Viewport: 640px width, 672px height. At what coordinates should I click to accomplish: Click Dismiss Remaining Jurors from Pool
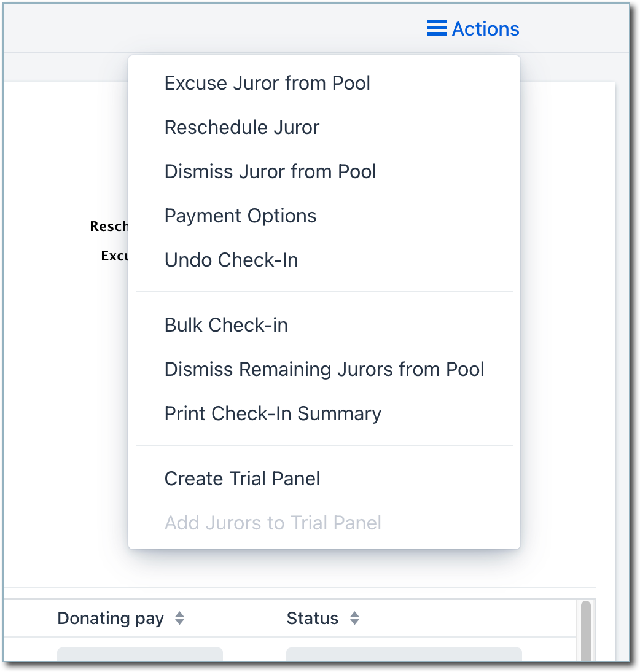[x=324, y=369]
